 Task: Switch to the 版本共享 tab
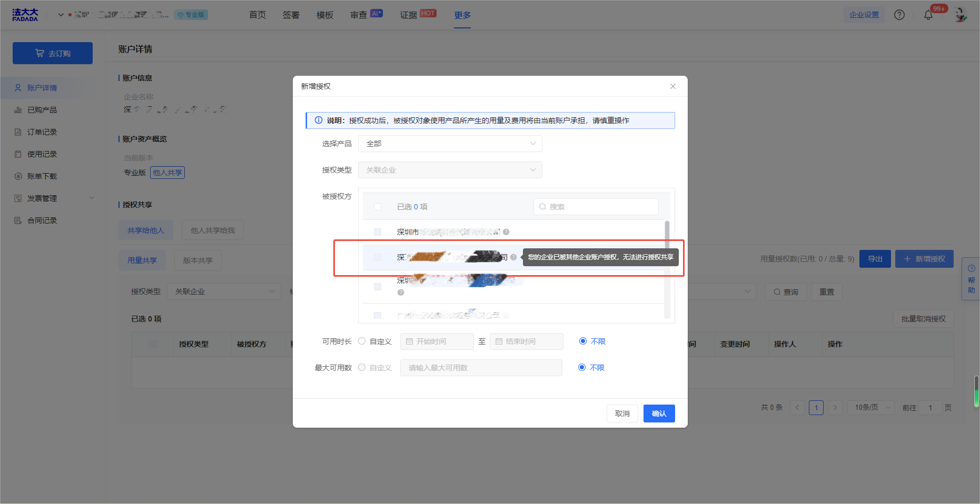coord(198,260)
